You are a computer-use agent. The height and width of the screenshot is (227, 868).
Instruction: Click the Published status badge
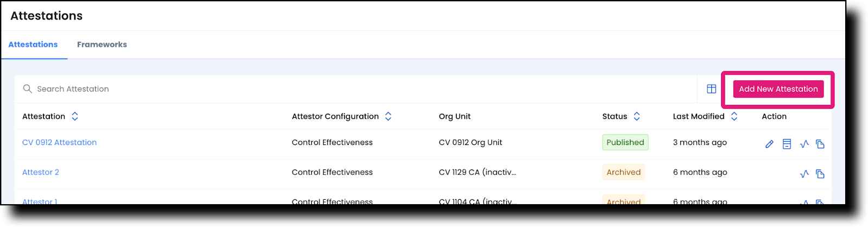[625, 142]
